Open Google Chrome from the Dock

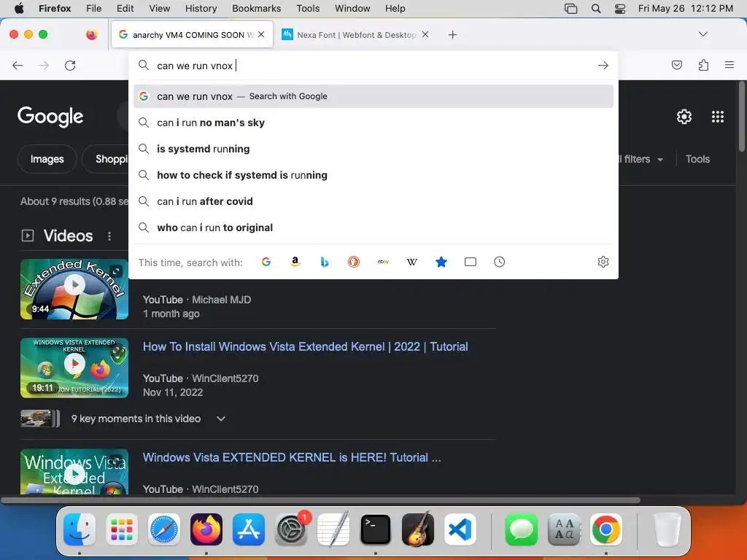(606, 529)
